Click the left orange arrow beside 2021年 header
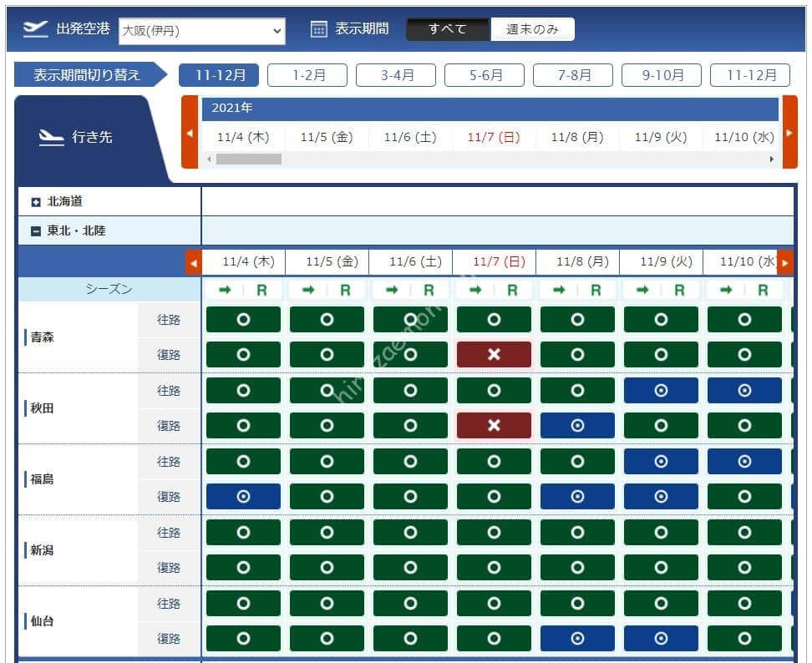This screenshot has height=663, width=812. pos(190,133)
